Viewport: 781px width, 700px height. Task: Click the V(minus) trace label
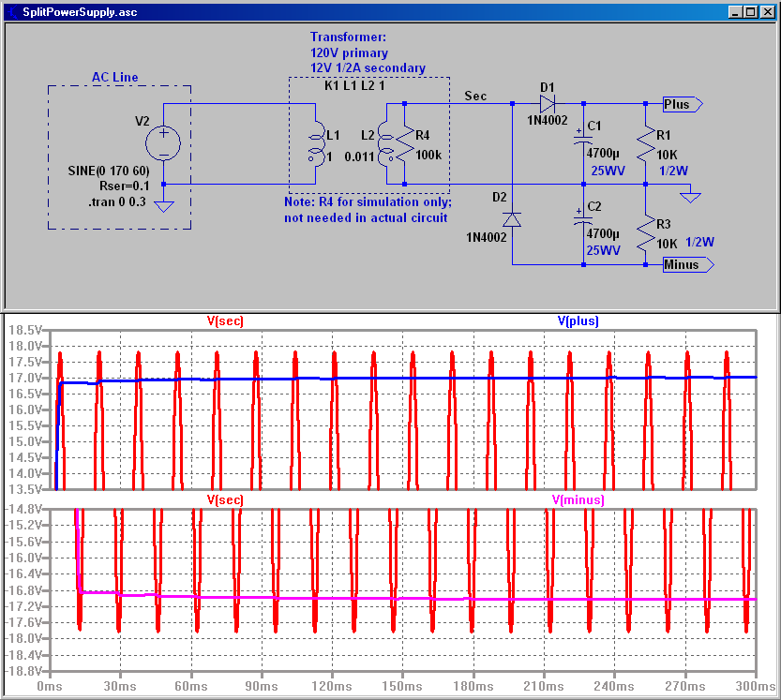coord(578,499)
